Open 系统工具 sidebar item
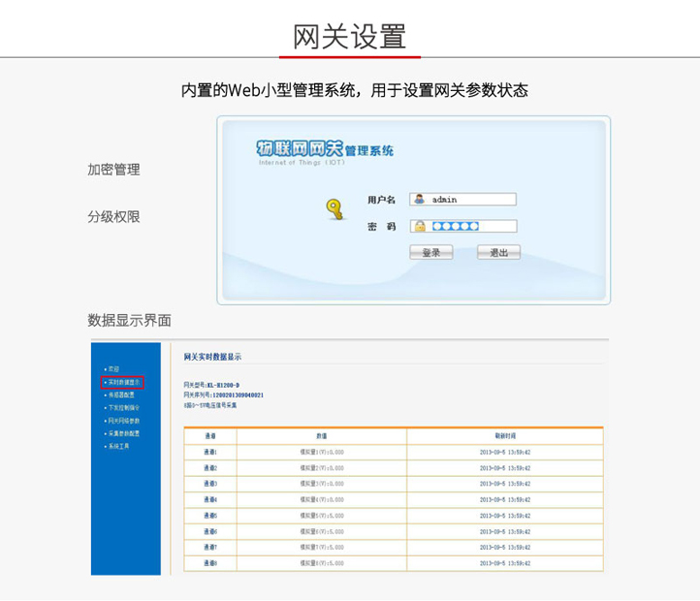The width and height of the screenshot is (700, 601). (x=117, y=446)
